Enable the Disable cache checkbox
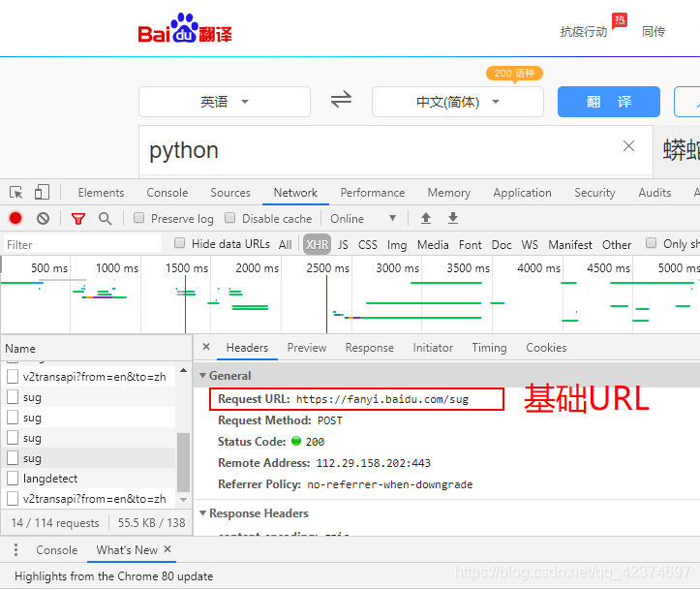Image resolution: width=700 pixels, height=590 pixels. click(229, 218)
